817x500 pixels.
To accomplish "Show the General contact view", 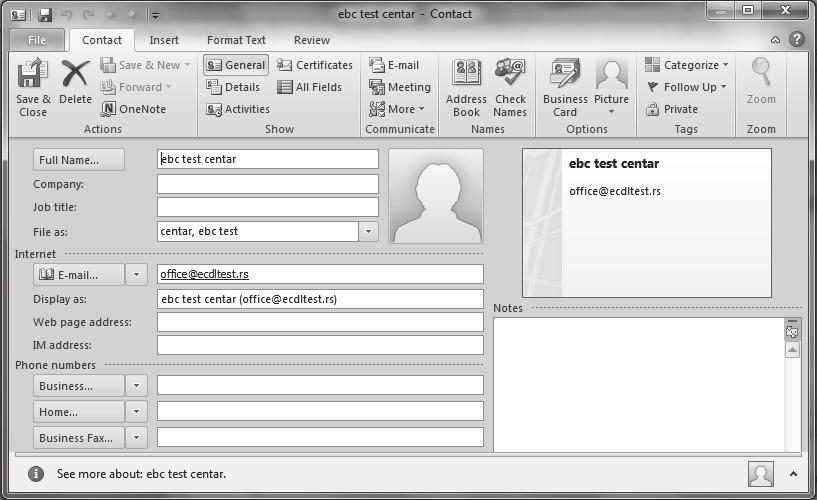I will pyautogui.click(x=236, y=65).
